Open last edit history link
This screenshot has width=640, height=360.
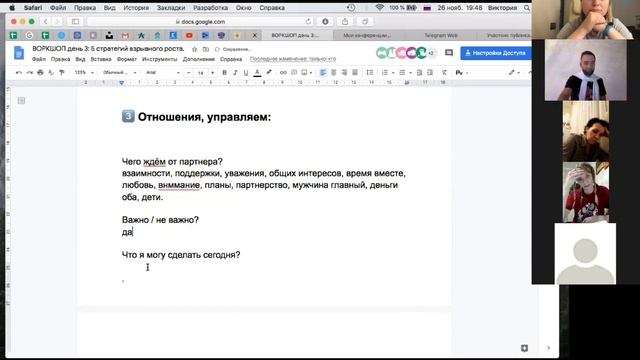[293, 59]
